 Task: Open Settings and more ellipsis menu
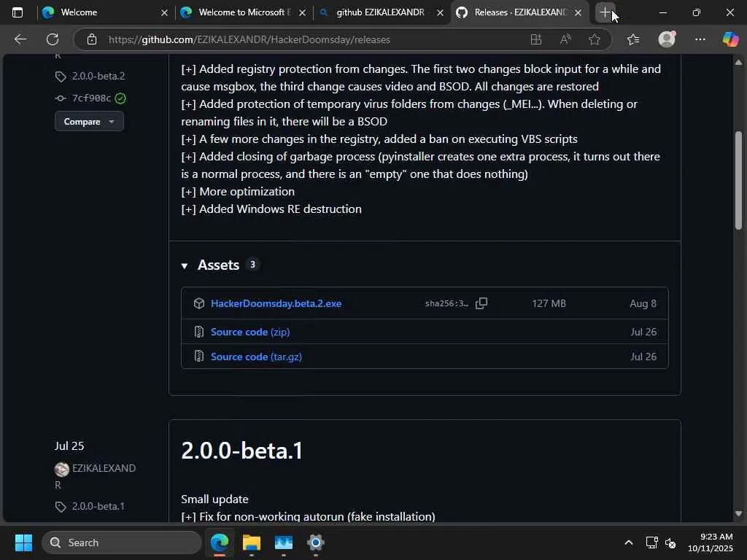tap(700, 39)
